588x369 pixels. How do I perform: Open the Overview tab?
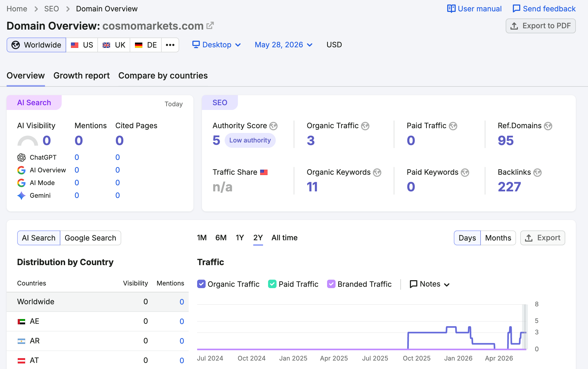[x=26, y=76]
